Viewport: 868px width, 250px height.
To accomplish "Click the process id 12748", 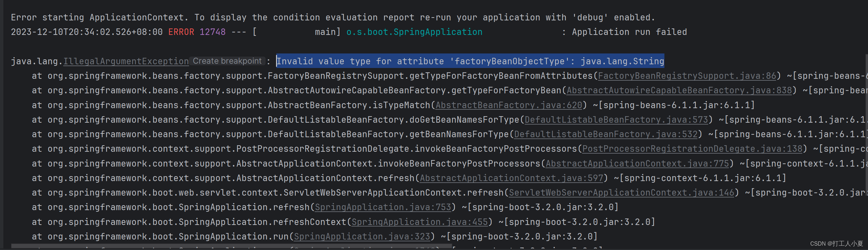I will coord(213,32).
